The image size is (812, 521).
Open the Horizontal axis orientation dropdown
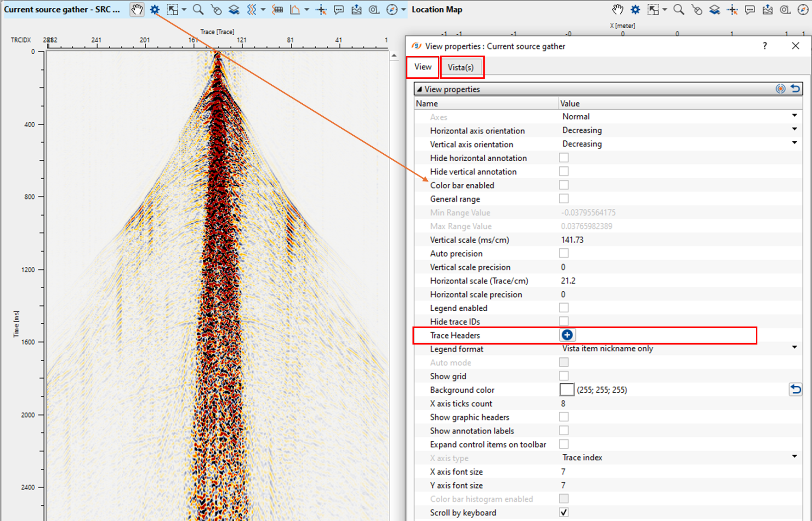pyautogui.click(x=794, y=130)
